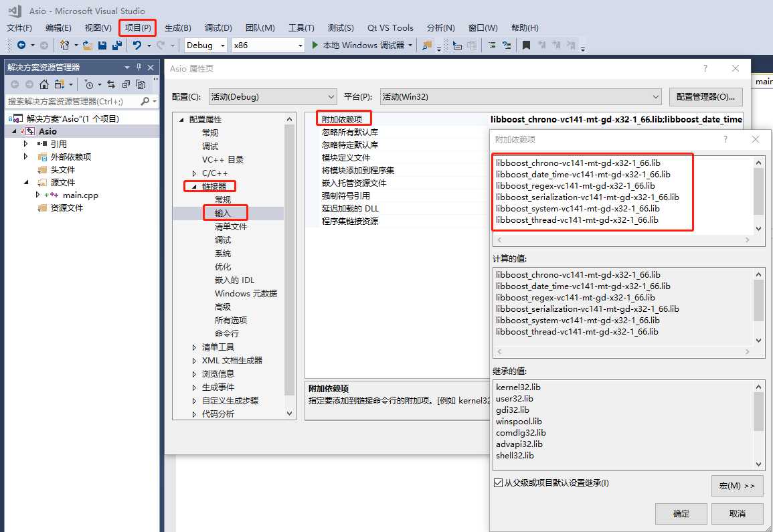
Task: Select 延迟加载的 DLL property row
Action: (397, 209)
